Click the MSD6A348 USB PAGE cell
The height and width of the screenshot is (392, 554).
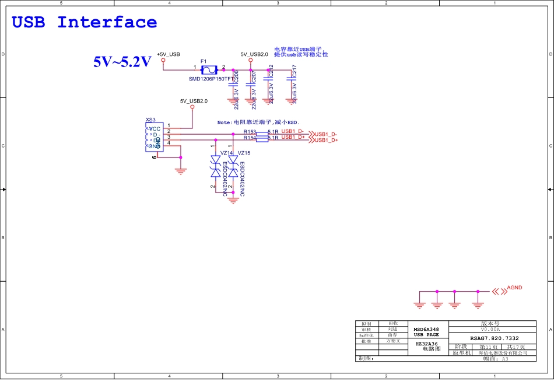pos(426,332)
